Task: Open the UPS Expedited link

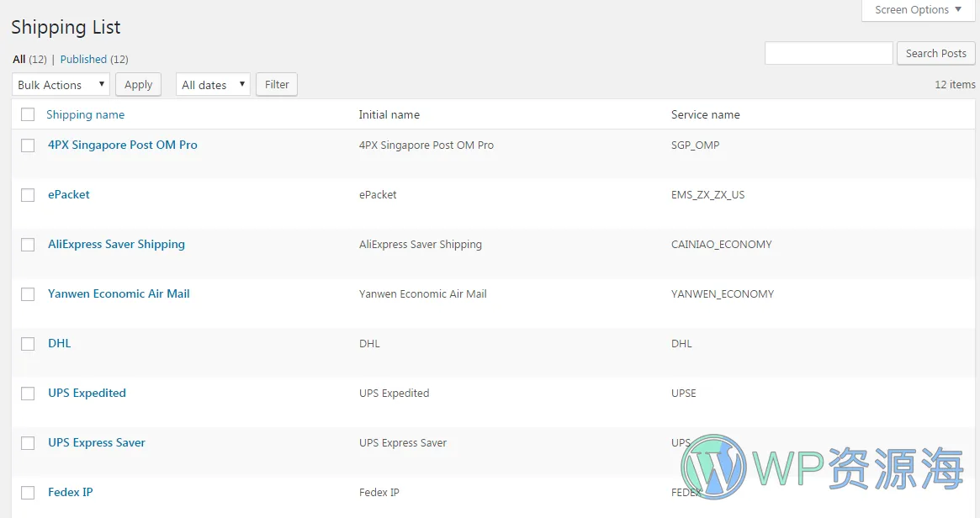Action: [x=87, y=393]
